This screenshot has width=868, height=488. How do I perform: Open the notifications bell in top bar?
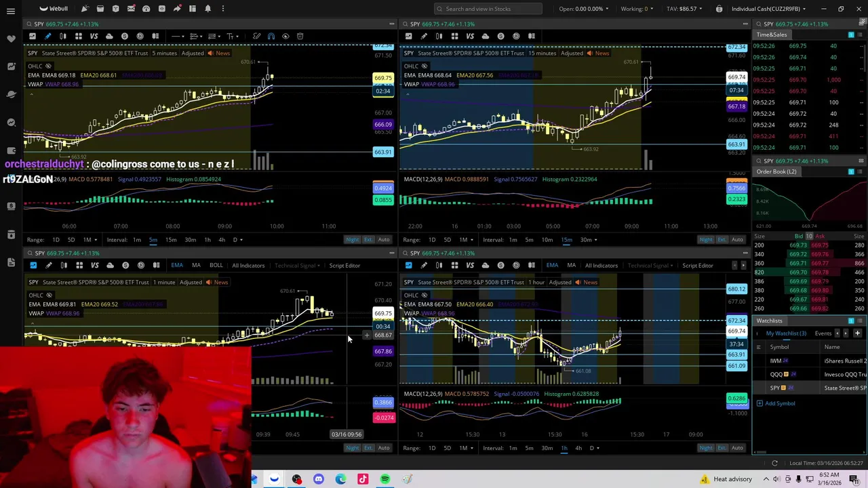click(208, 8)
